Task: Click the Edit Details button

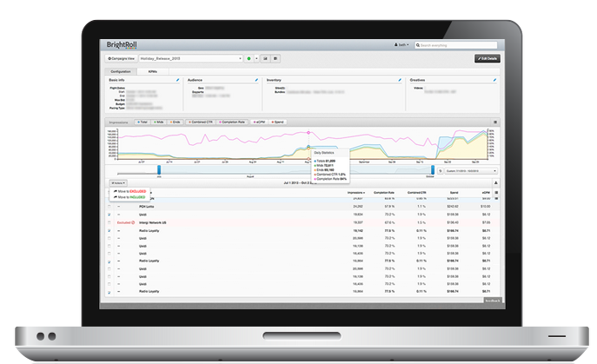Action: pos(487,58)
